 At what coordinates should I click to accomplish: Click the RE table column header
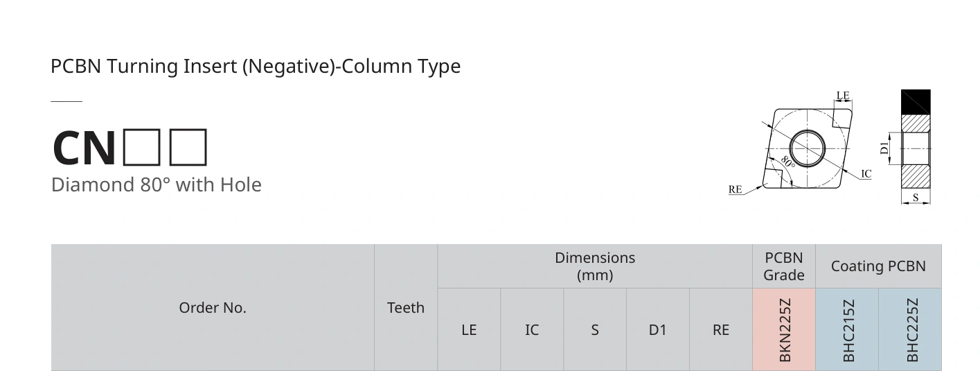721,329
